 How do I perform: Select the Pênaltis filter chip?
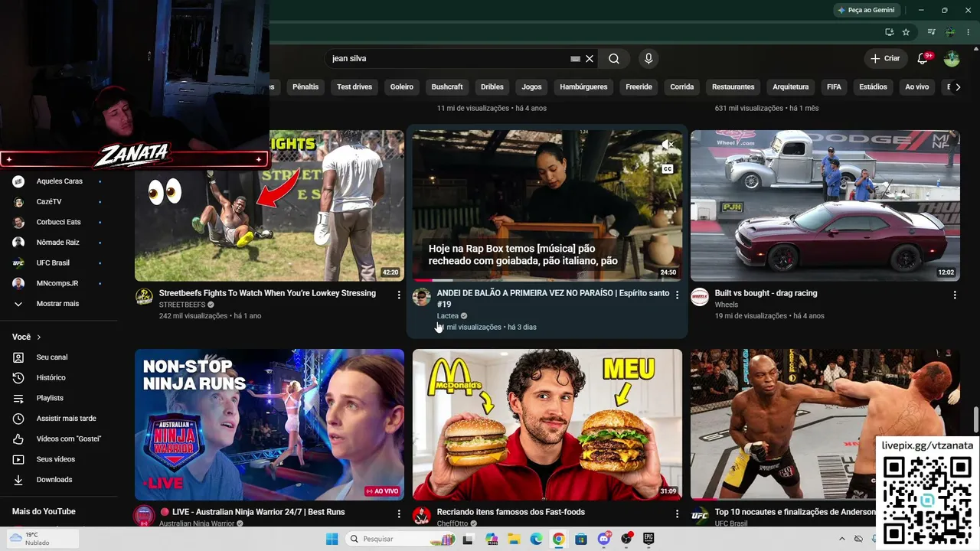pyautogui.click(x=305, y=87)
